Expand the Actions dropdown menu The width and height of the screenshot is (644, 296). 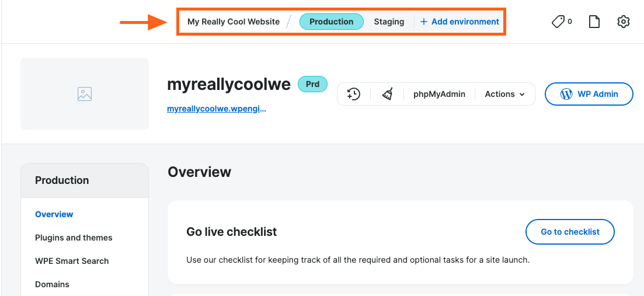pos(504,94)
